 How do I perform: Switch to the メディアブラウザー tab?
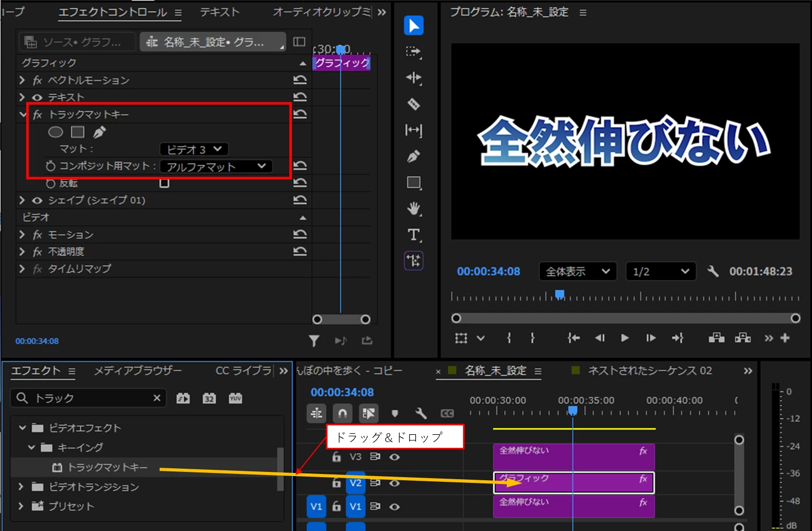(138, 370)
